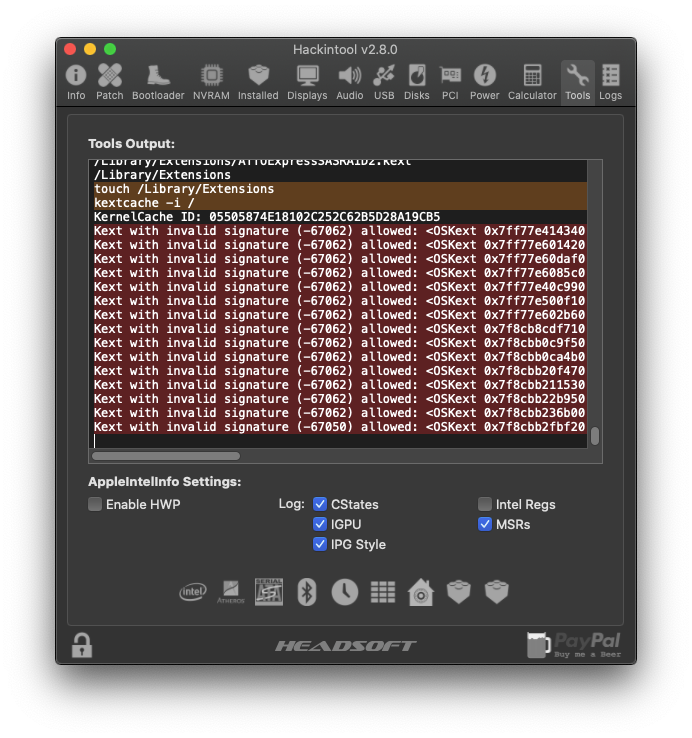Open the Calculator section
The height and width of the screenshot is (738, 692).
point(532,82)
